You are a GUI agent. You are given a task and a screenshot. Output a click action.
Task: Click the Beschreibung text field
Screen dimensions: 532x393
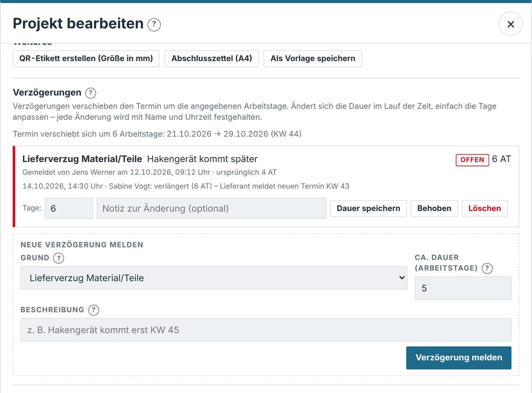(266, 330)
